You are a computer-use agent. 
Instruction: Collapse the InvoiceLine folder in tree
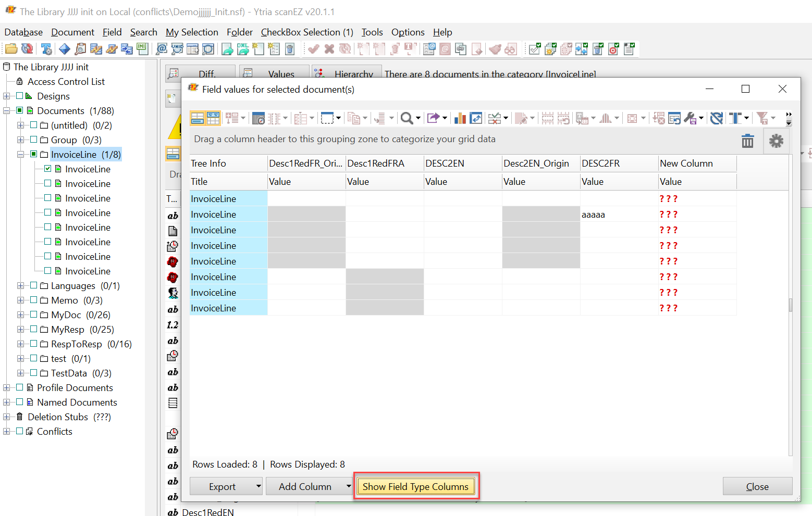point(20,154)
